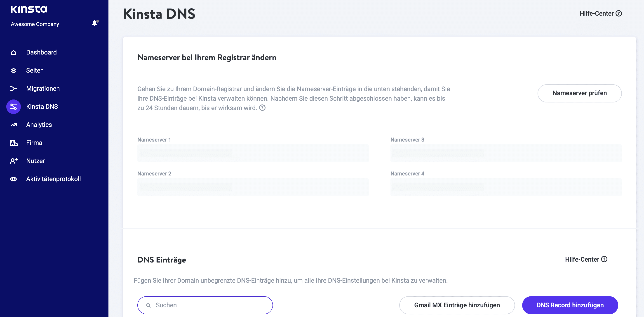Click Gmail MX Einträge hinzufügen

[457, 305]
